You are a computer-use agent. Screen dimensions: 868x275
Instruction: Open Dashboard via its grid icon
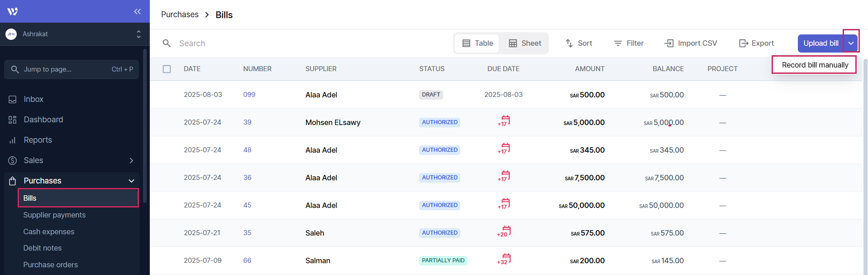pos(13,120)
